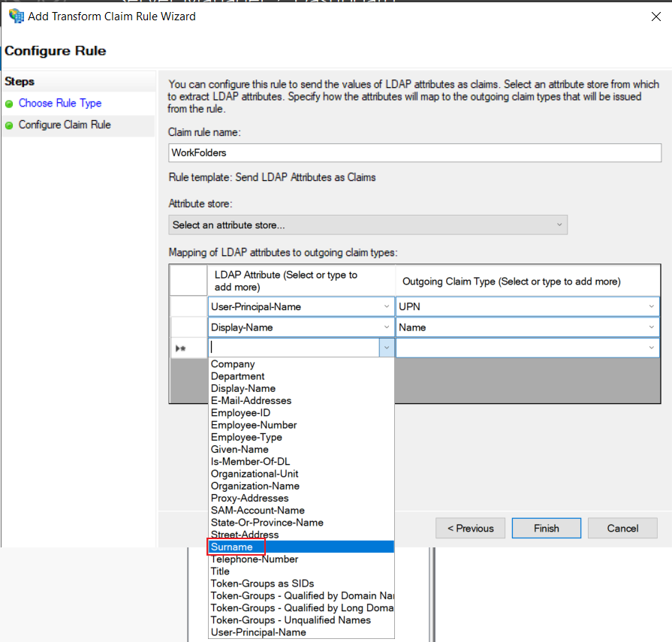Click the wizard icon in title bar
The image size is (672, 642).
[x=17, y=17]
